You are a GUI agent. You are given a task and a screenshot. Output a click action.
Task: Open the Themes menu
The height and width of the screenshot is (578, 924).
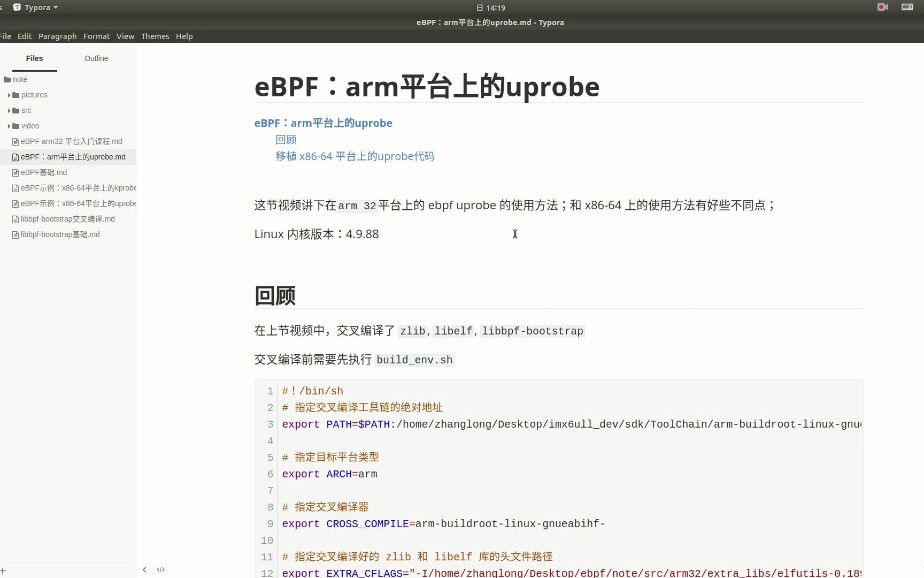point(155,36)
